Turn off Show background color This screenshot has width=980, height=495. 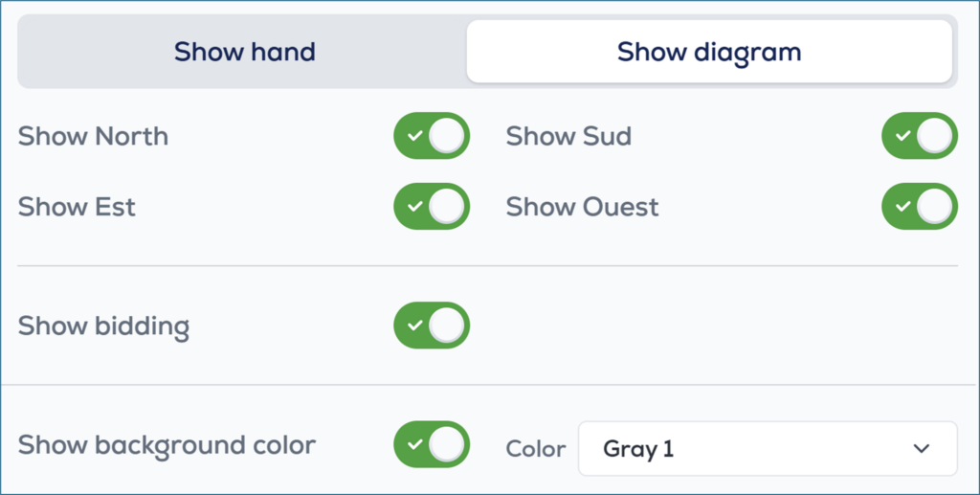(432, 445)
